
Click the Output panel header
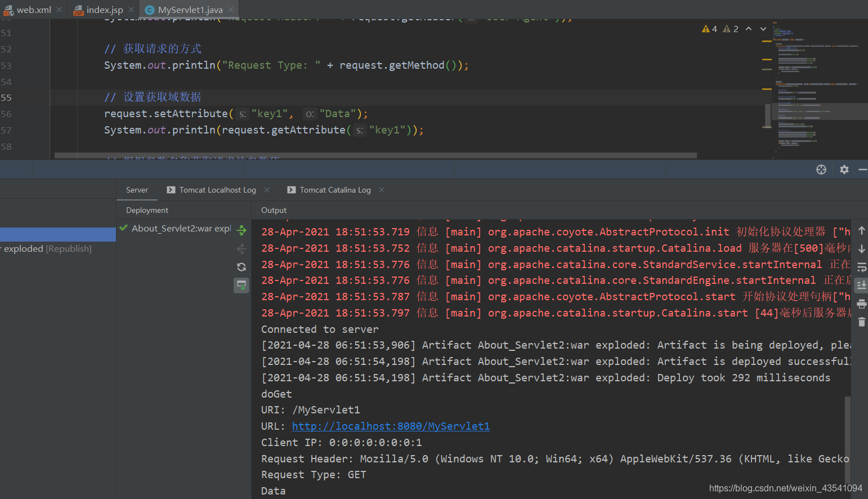(274, 210)
